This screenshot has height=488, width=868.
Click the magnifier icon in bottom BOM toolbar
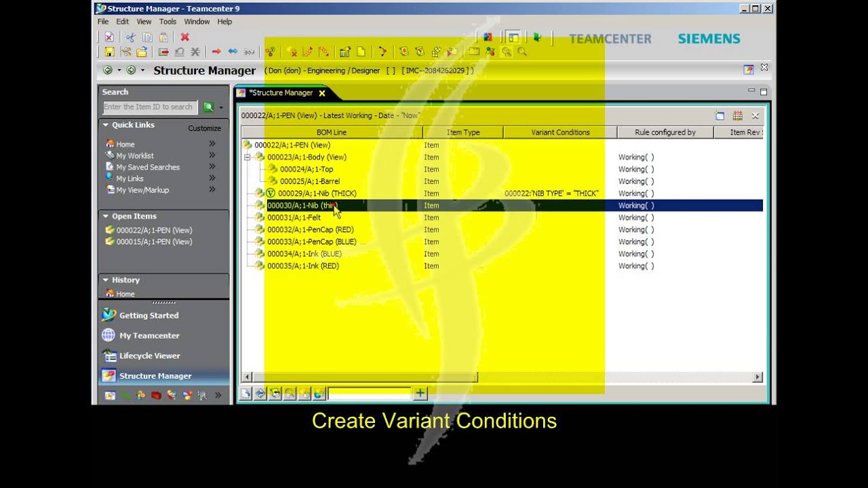coord(290,393)
